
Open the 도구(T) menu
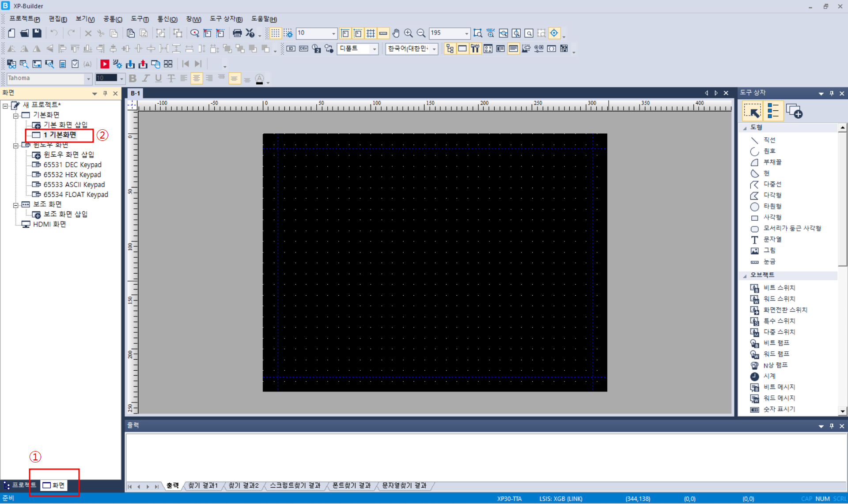[x=140, y=19]
